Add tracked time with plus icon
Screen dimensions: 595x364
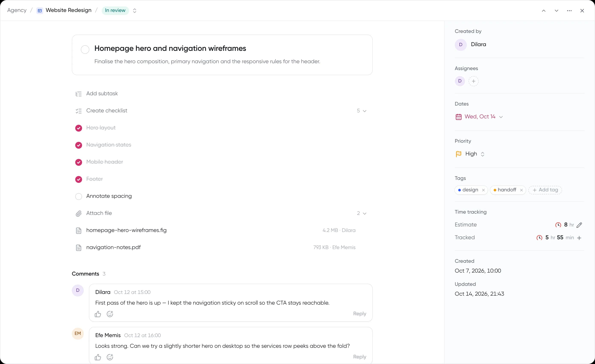pyautogui.click(x=579, y=238)
